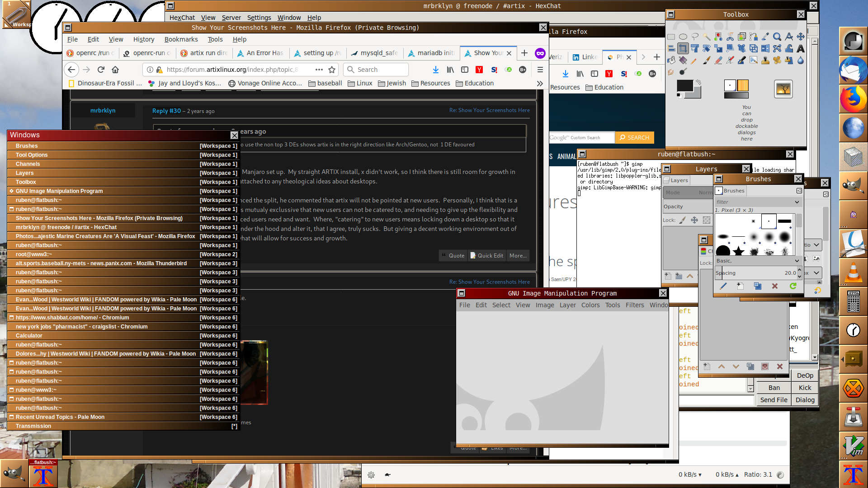Click Firefox home icon
The height and width of the screenshot is (488, 868).
[x=115, y=70]
